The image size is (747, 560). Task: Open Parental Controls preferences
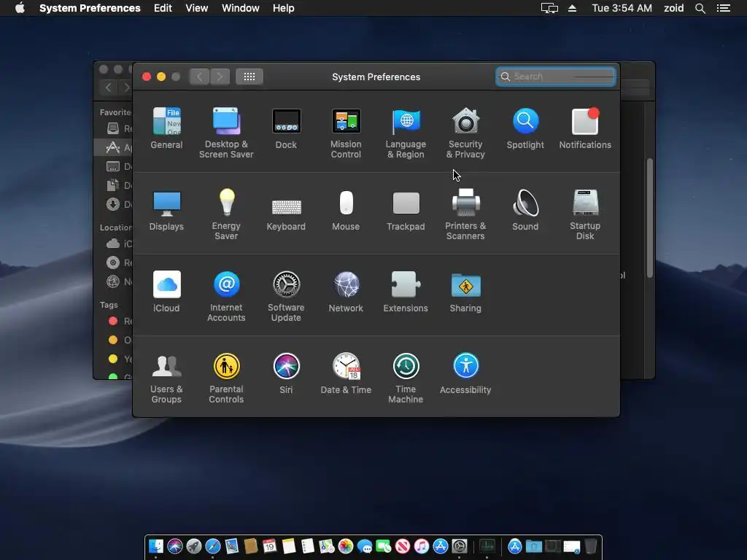[226, 378]
